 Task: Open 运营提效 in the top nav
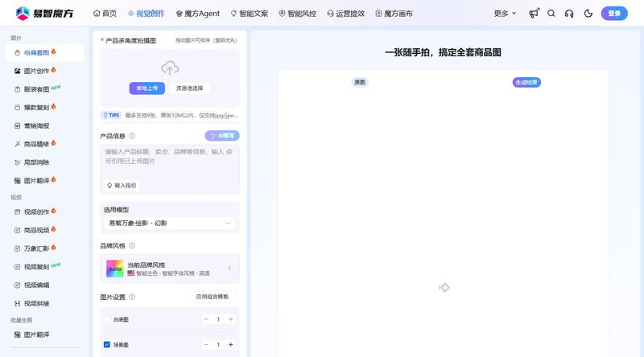(346, 14)
